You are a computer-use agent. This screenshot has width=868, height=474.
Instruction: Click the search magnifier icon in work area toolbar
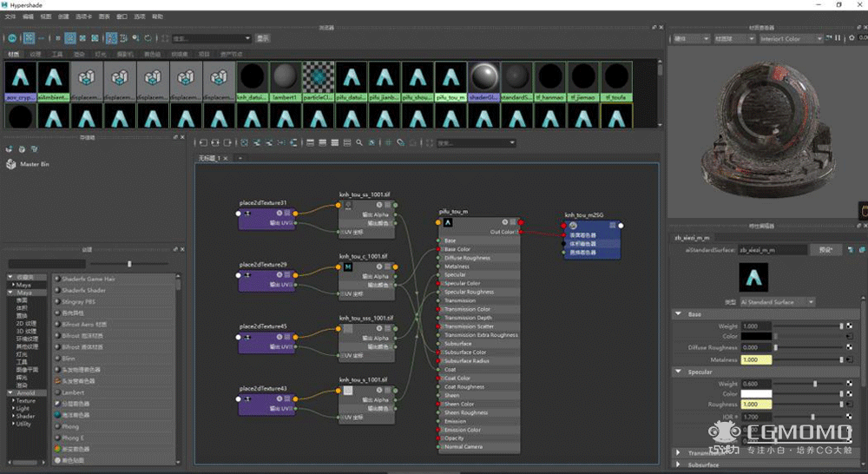[x=359, y=143]
